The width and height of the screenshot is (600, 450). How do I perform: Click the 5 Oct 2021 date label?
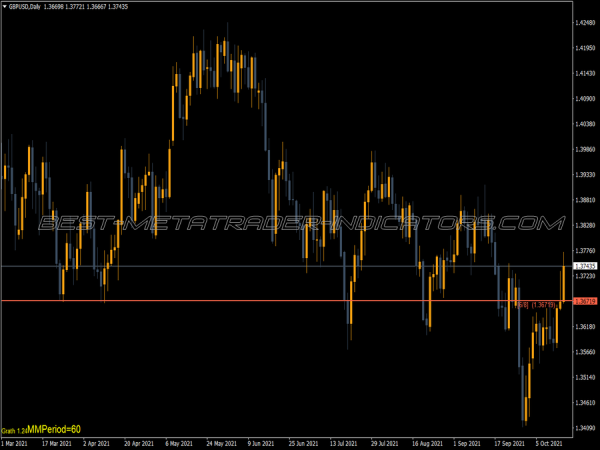[546, 443]
